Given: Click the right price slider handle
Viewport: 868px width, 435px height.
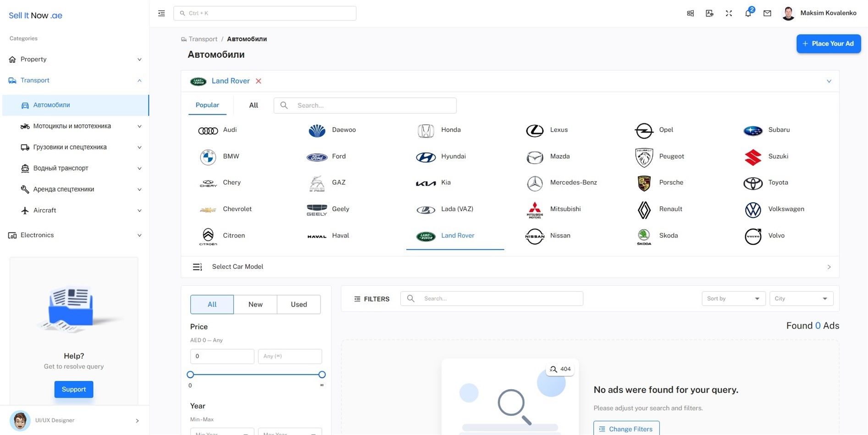Looking at the screenshot, I should tap(322, 374).
